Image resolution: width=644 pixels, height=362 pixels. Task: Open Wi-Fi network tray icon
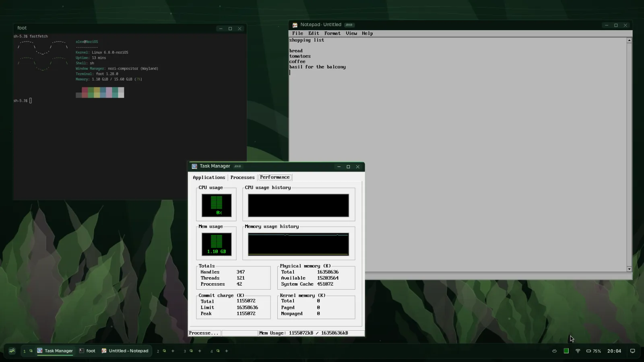tap(578, 351)
